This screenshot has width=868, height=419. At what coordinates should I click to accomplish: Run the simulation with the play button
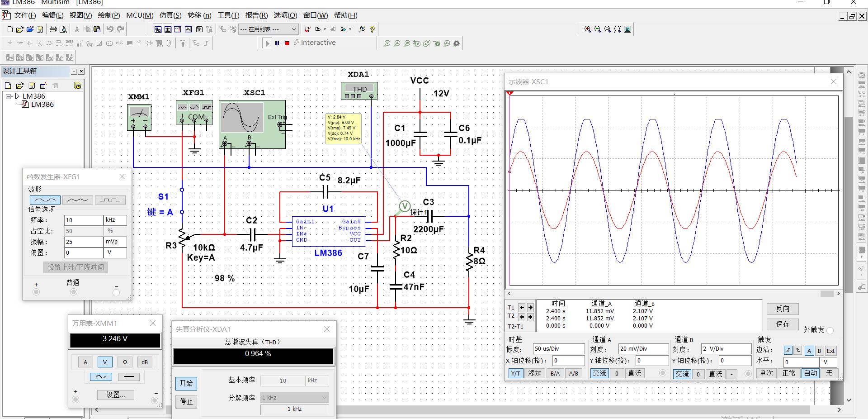click(268, 43)
